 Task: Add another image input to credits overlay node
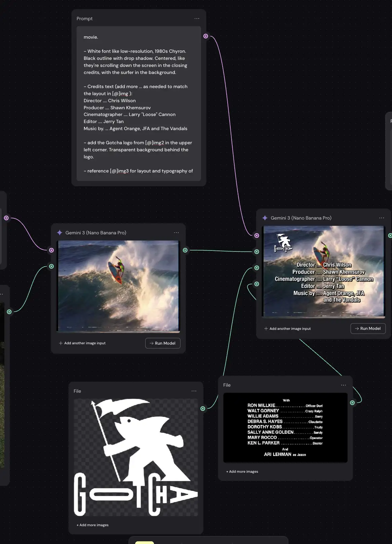click(x=287, y=328)
